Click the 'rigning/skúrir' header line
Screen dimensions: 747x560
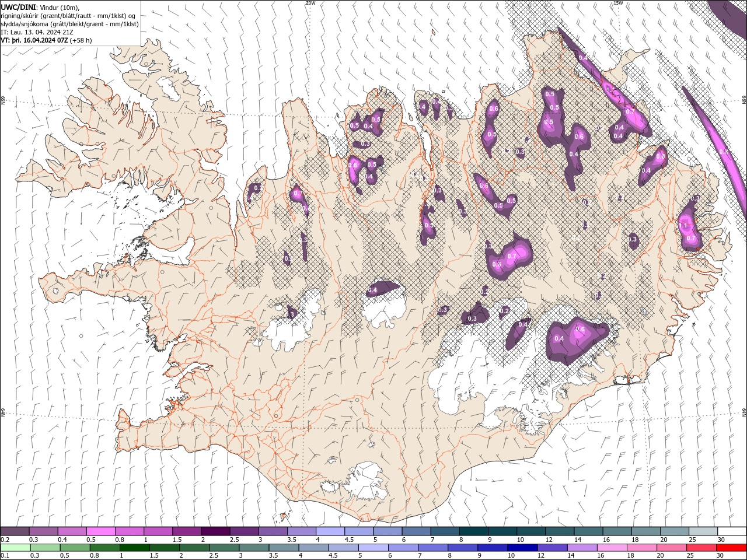pos(68,16)
